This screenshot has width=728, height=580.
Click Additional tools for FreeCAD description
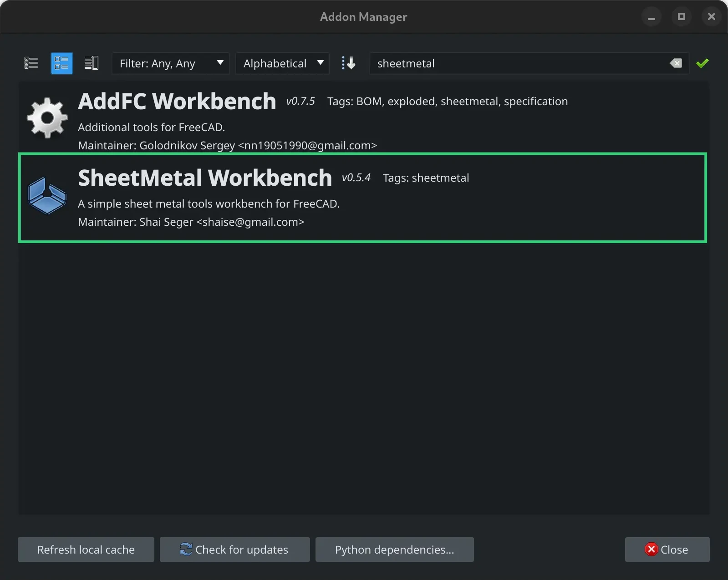[x=151, y=127]
